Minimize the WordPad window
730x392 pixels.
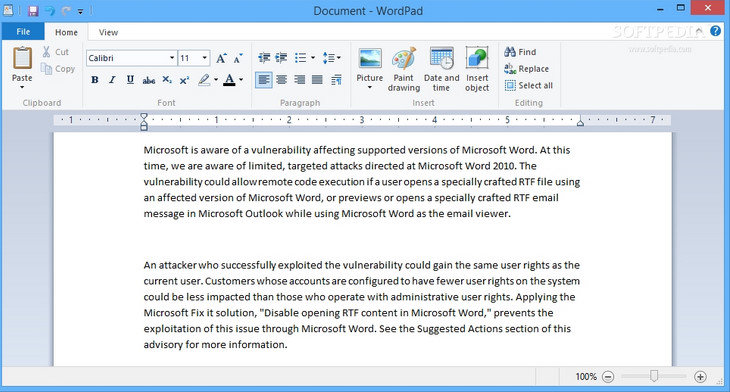pos(660,8)
